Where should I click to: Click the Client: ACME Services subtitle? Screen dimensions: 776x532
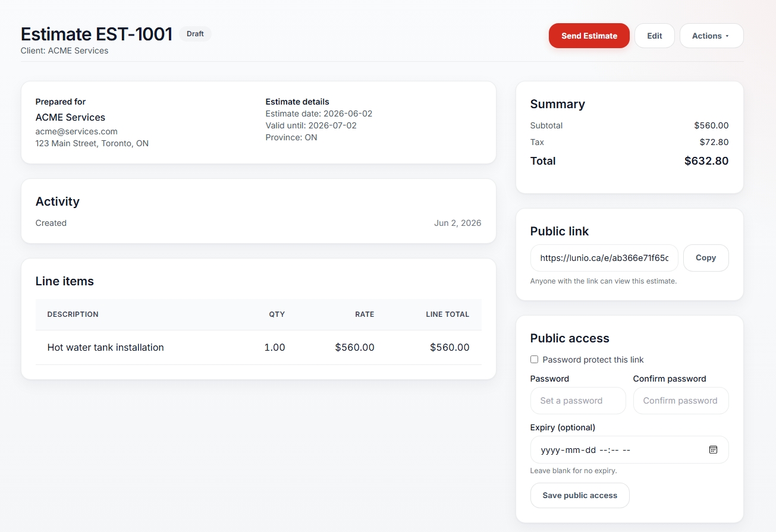64,51
